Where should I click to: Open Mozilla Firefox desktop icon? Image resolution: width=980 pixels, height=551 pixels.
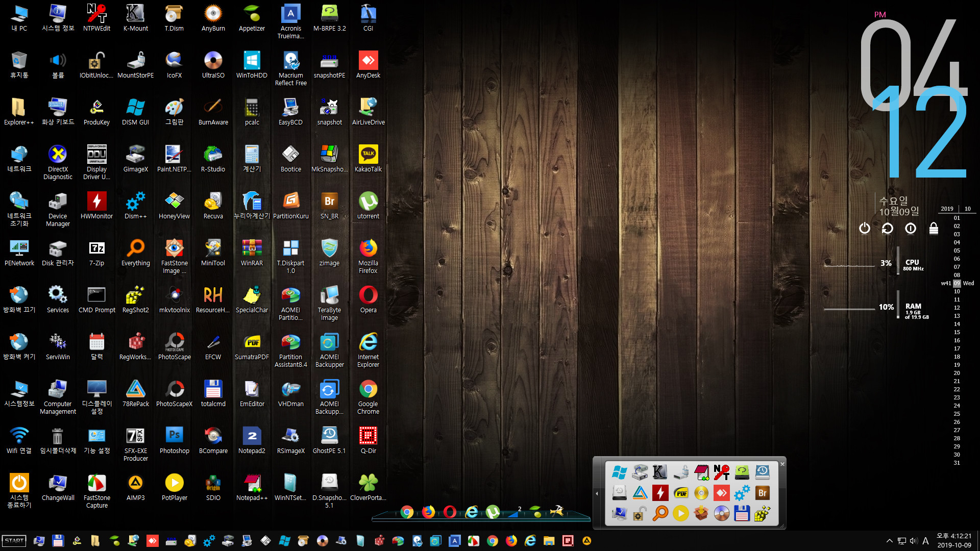[368, 256]
